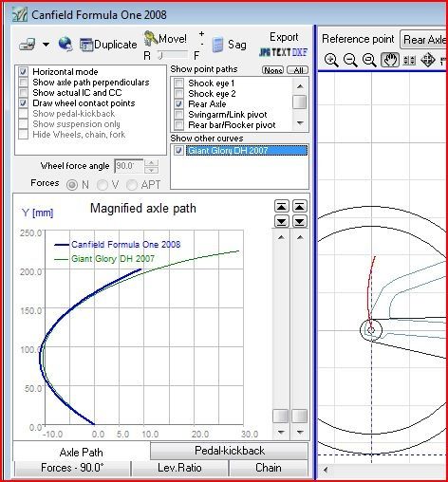
Task: Click right chart scrollbar down arrow
Action: [x=300, y=432]
